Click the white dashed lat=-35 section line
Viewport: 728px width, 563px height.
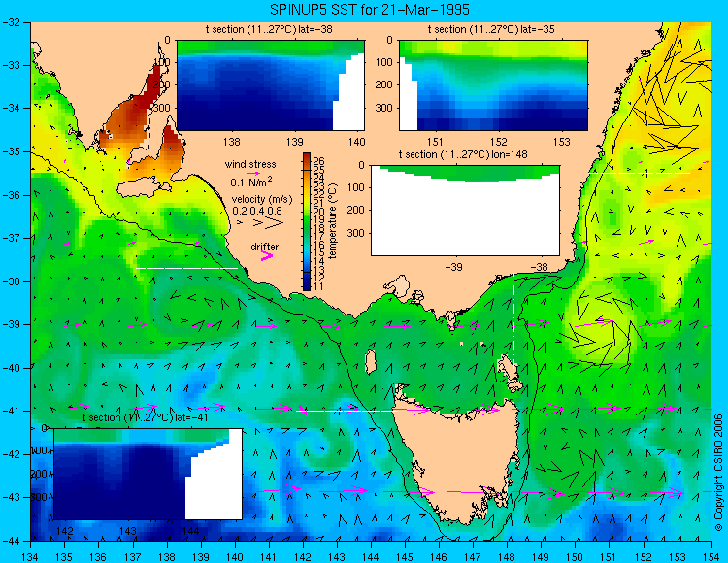pos(639,173)
